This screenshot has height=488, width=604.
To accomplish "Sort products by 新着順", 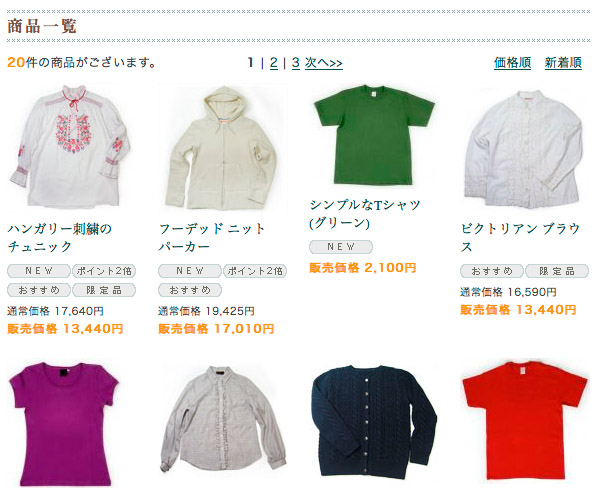I will (x=563, y=62).
